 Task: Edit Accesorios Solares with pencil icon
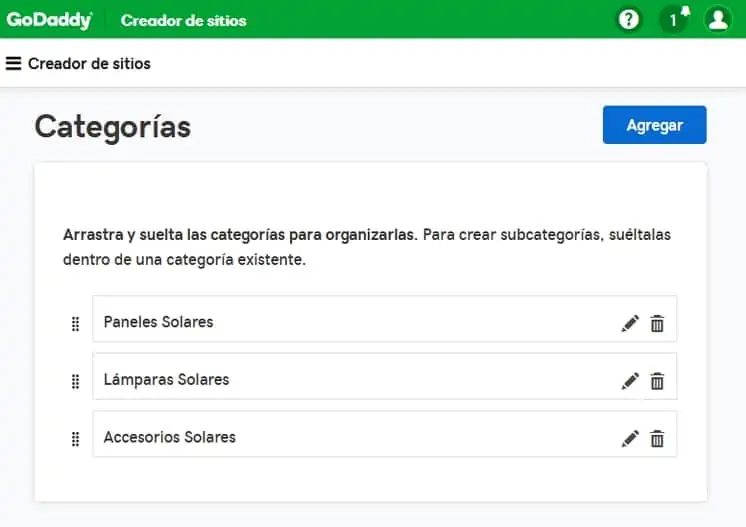(630, 439)
